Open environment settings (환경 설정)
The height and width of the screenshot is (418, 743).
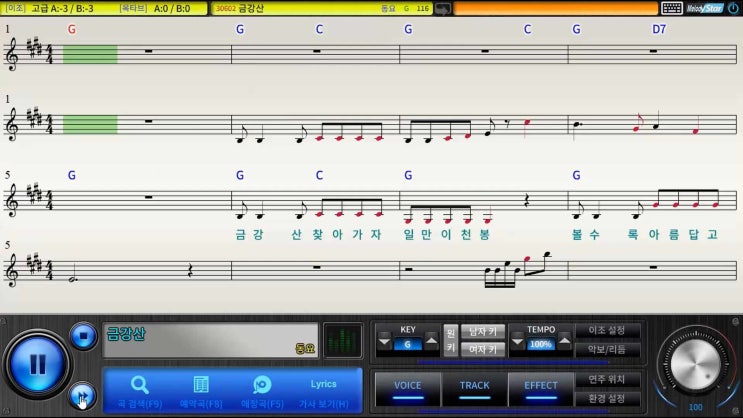607,399
